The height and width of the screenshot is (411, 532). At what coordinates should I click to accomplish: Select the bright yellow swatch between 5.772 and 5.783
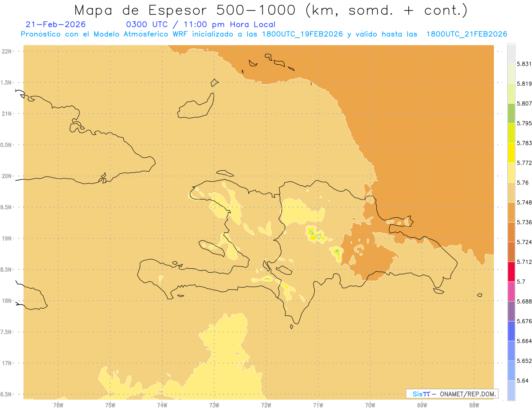click(x=511, y=153)
